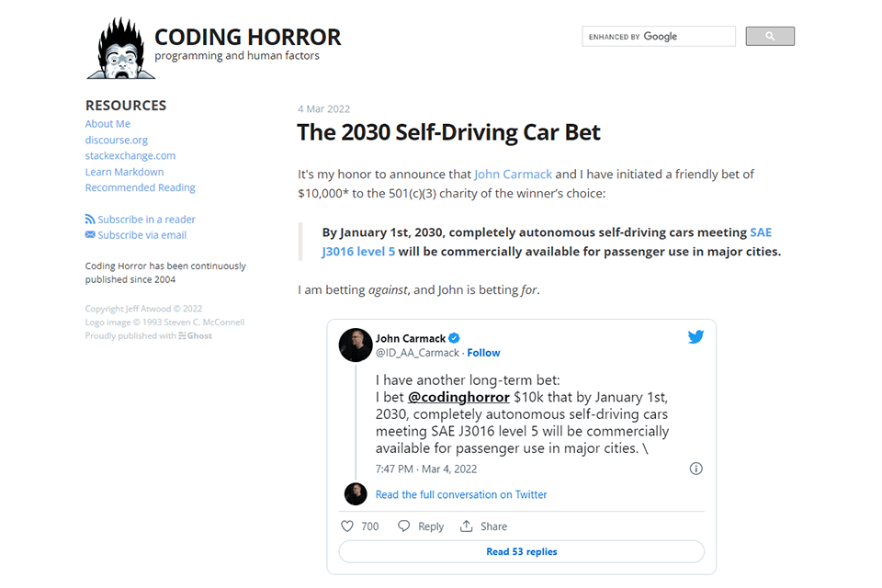
Task: Visit the stackexchange.com link
Action: (x=130, y=155)
